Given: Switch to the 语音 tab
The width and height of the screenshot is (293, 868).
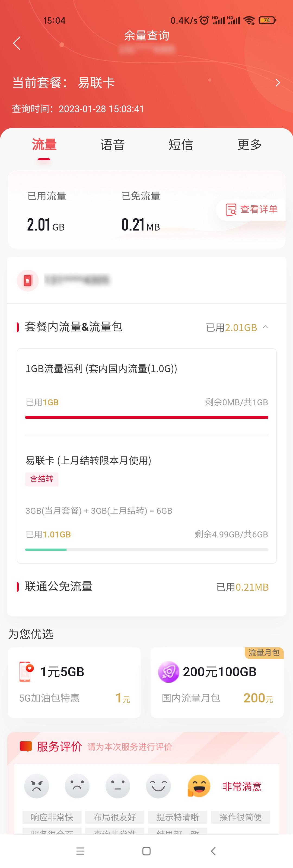Looking at the screenshot, I should (113, 145).
